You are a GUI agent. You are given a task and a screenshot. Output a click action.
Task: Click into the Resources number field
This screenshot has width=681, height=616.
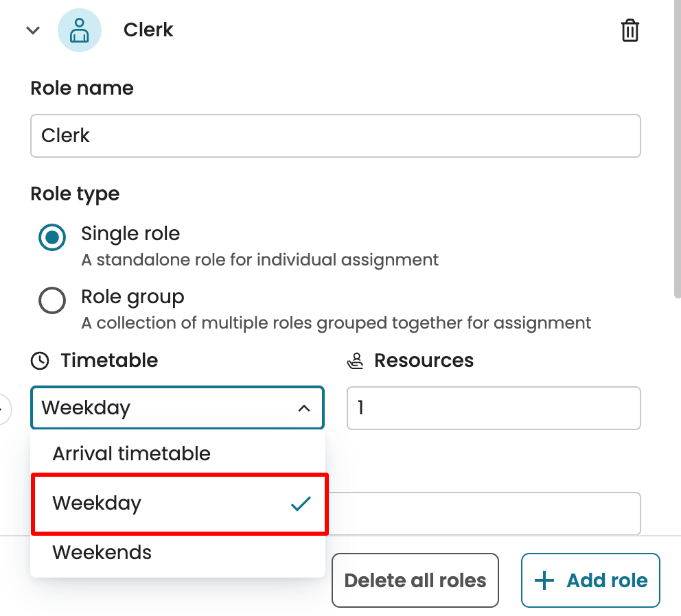(494, 408)
